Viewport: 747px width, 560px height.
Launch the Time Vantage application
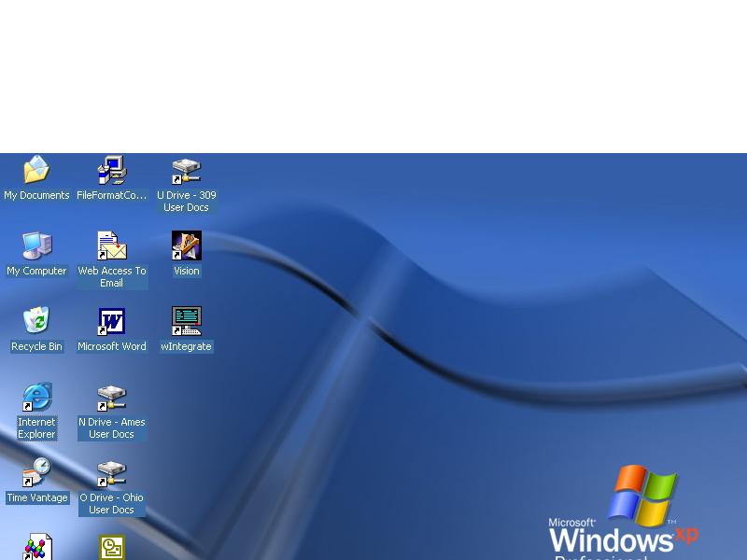click(x=36, y=472)
